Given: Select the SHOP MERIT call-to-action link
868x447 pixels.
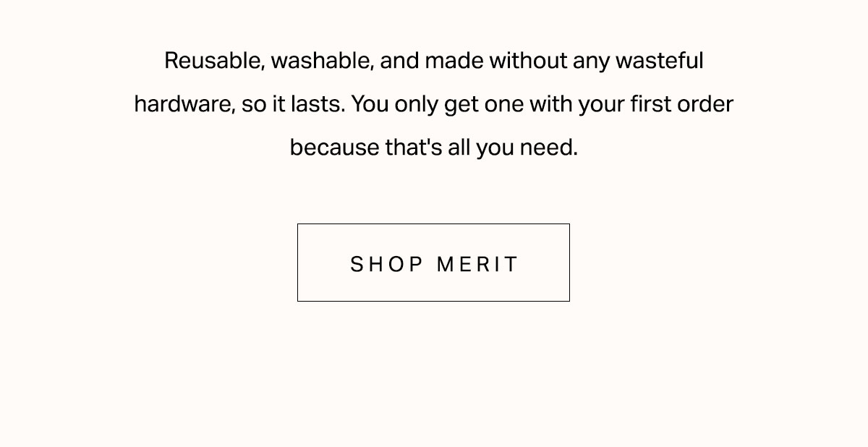Looking at the screenshot, I should [x=434, y=262].
